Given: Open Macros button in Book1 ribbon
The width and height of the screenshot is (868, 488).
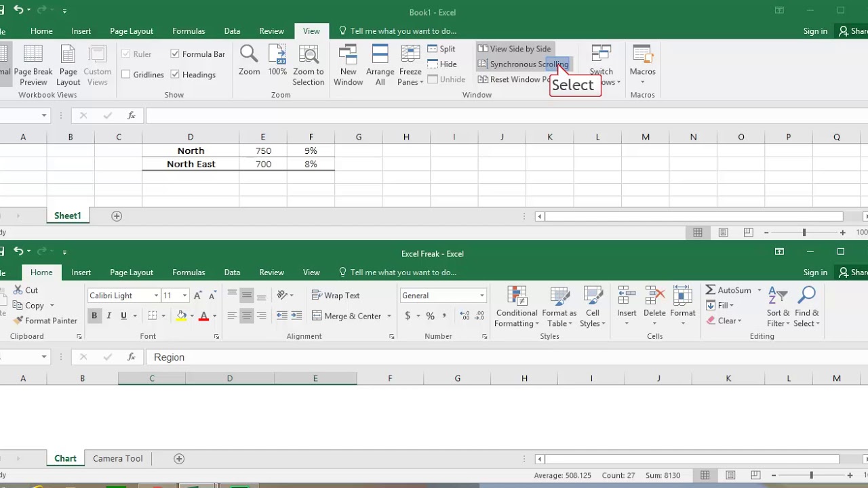Looking at the screenshot, I should coord(642,65).
